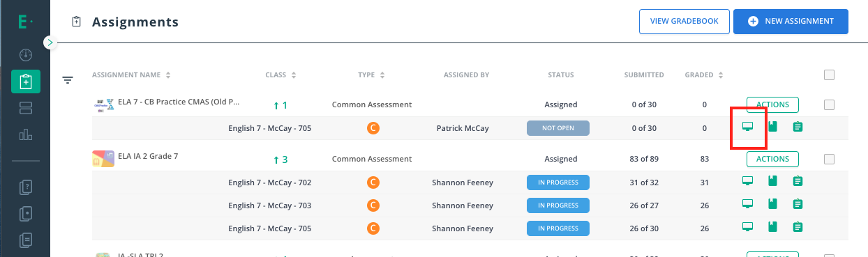
Task: Open the filter icon beside Assignment Name
Action: (68, 80)
